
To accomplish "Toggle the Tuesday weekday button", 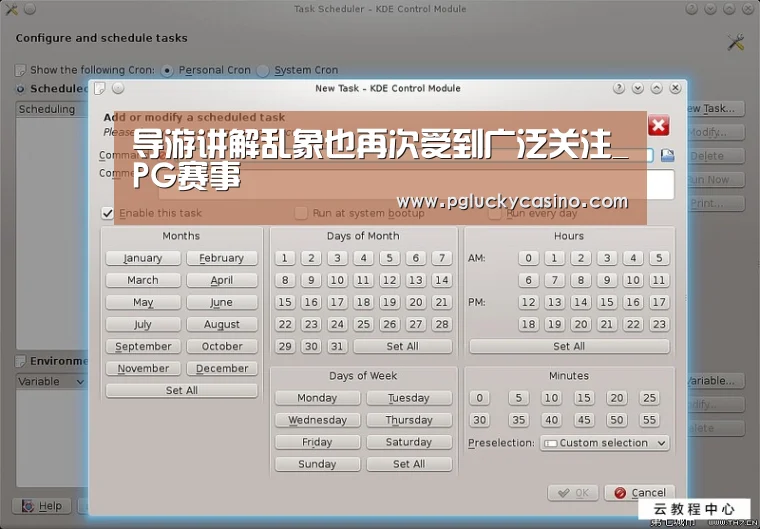I will 409,398.
